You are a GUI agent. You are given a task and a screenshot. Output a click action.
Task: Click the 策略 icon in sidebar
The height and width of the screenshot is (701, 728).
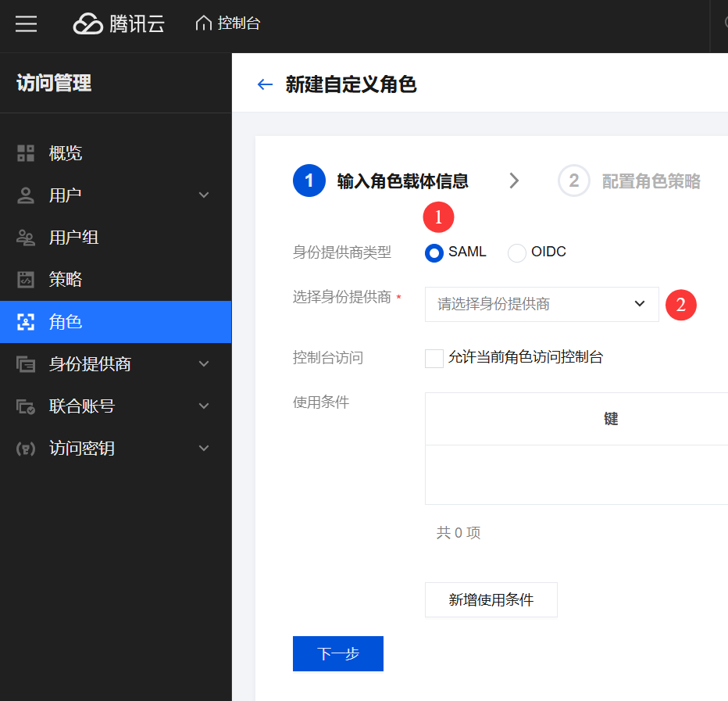click(x=26, y=280)
